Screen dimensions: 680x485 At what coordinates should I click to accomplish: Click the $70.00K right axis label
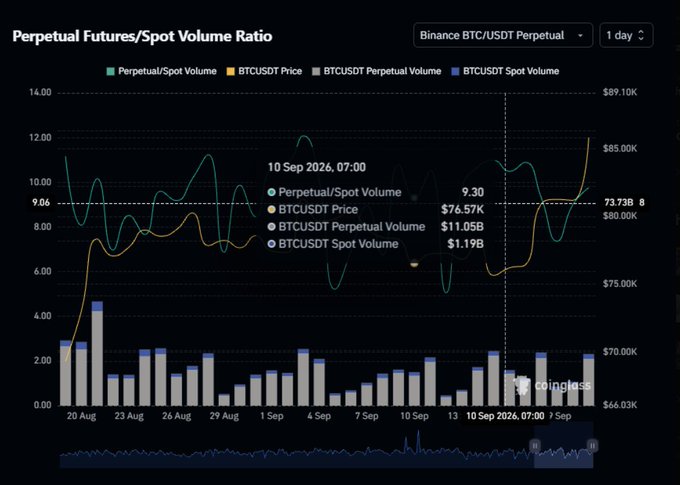(x=620, y=351)
